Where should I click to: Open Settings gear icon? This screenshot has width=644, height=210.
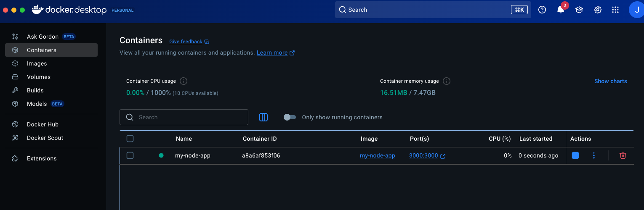click(x=598, y=10)
